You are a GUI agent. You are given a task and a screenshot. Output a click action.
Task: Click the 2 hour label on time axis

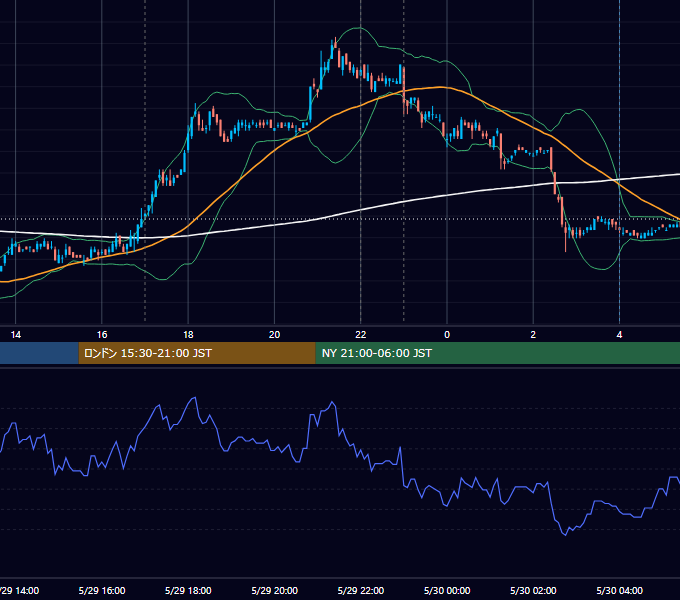click(533, 335)
